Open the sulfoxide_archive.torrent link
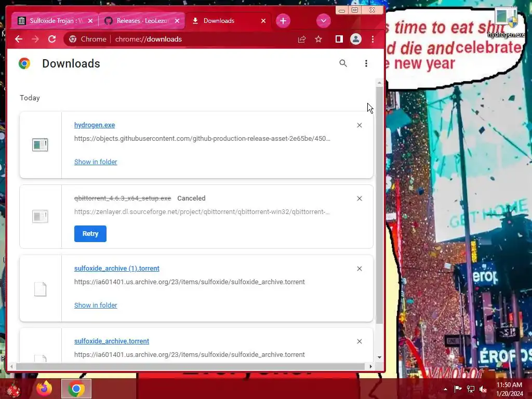The height and width of the screenshot is (399, 532). pyautogui.click(x=112, y=341)
